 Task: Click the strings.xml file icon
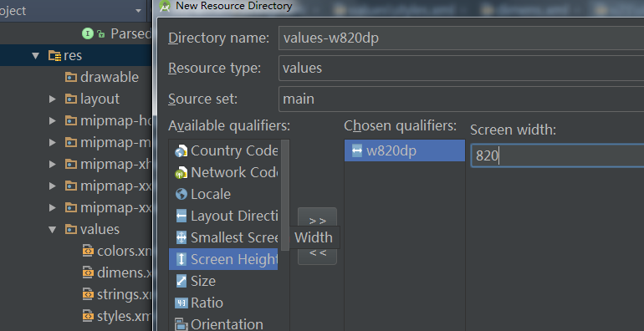point(88,294)
